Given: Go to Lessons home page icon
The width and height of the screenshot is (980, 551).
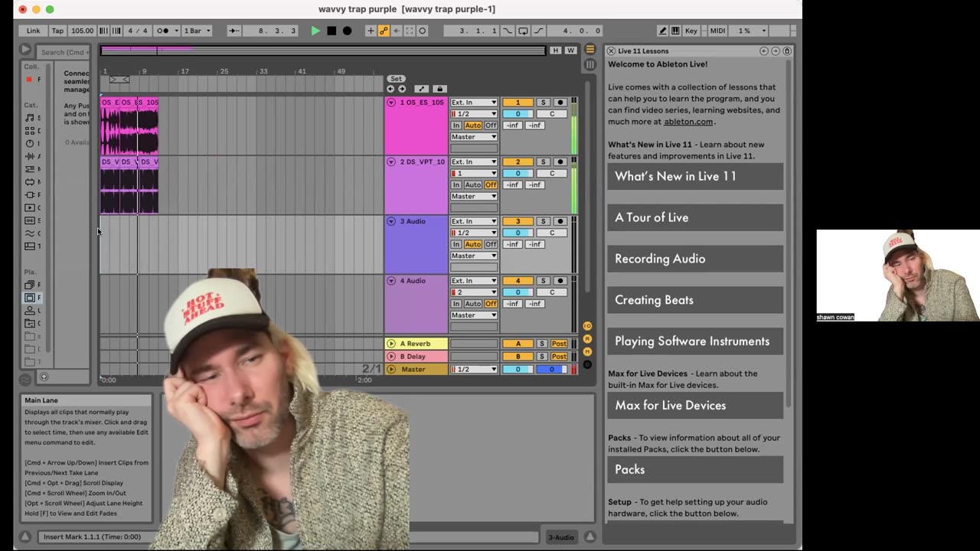Looking at the screenshot, I should [x=787, y=51].
